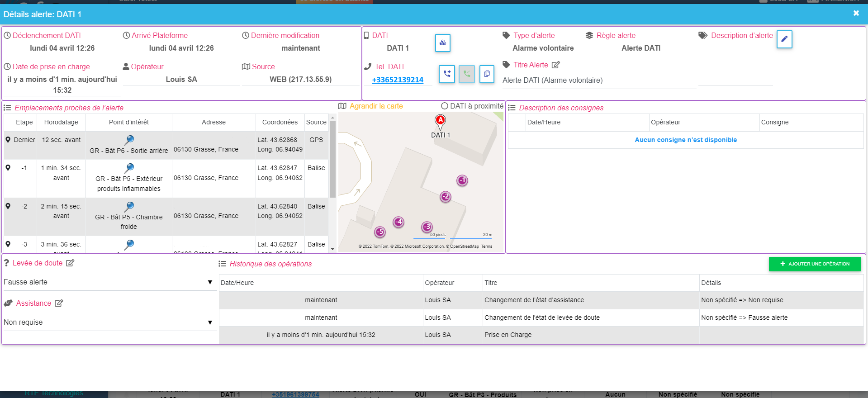868x398 pixels.
Task: Click map marker -5
Action: tap(380, 232)
